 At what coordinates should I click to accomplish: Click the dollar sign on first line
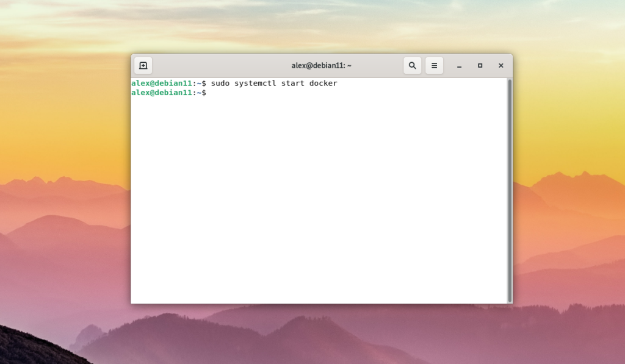click(x=204, y=84)
